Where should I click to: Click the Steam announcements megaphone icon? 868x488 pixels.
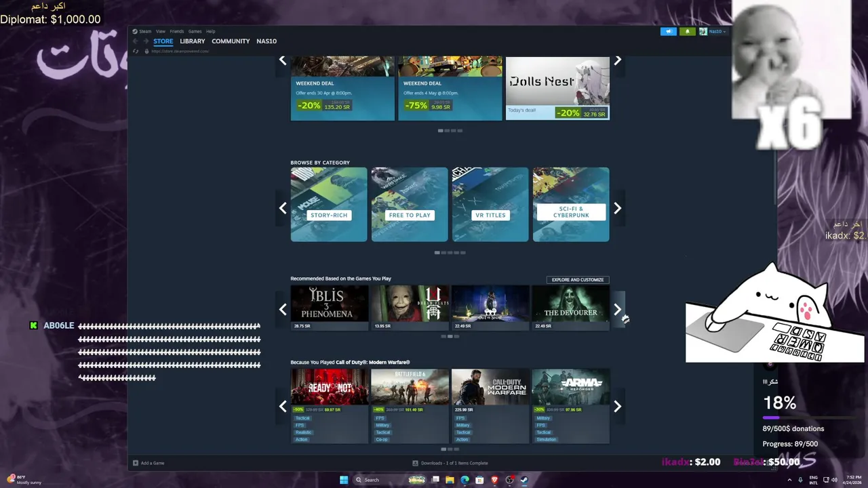click(668, 31)
